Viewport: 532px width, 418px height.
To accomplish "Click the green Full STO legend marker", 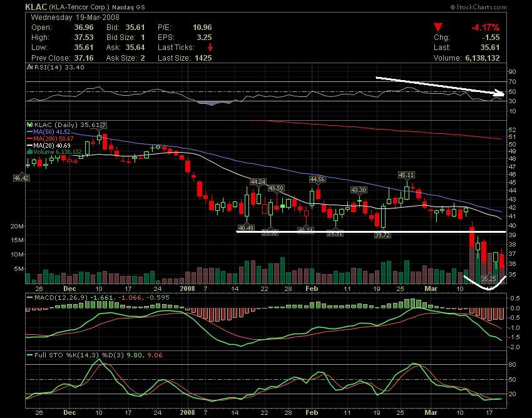I will 30,355.
